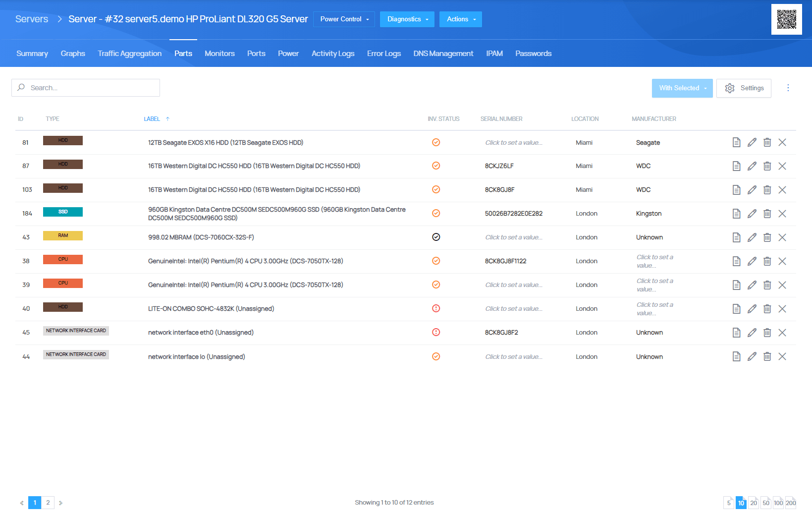Open the Ports tab

pos(256,54)
